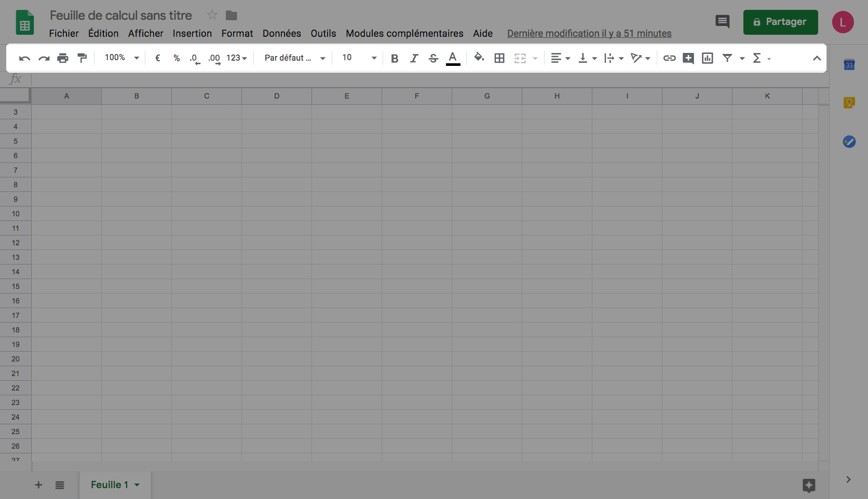Toggle bold formatting
This screenshot has height=499, width=868.
pyautogui.click(x=395, y=58)
